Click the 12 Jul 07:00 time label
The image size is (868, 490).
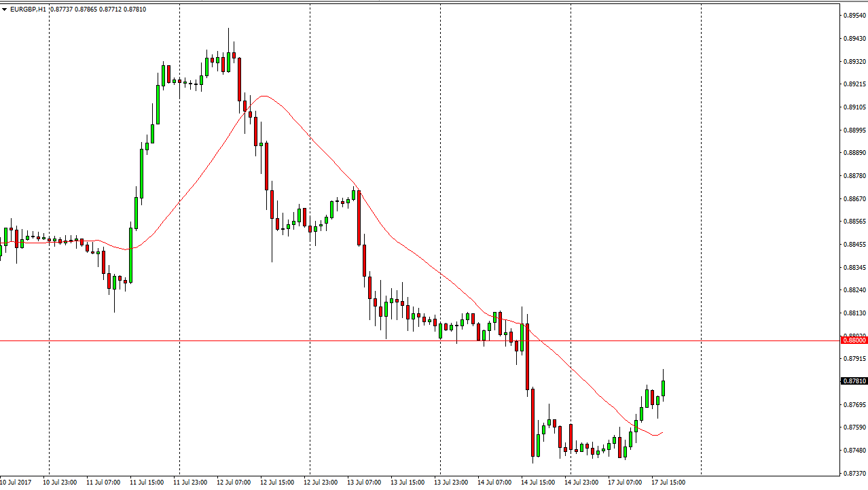(x=233, y=483)
